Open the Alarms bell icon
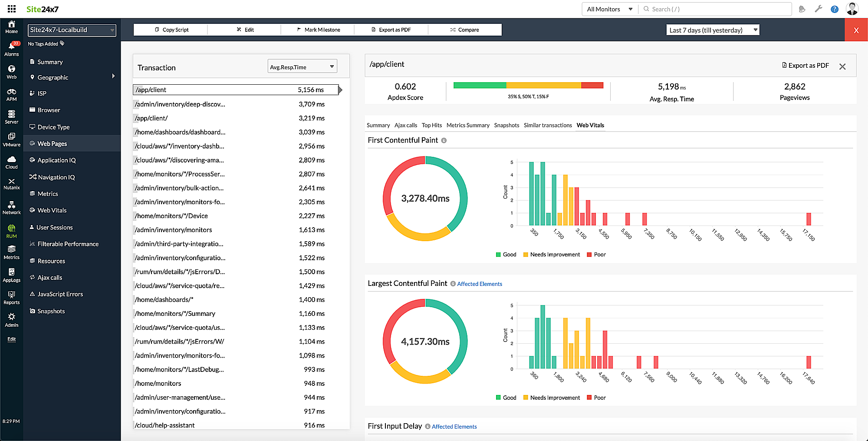The image size is (868, 441). coord(11,46)
